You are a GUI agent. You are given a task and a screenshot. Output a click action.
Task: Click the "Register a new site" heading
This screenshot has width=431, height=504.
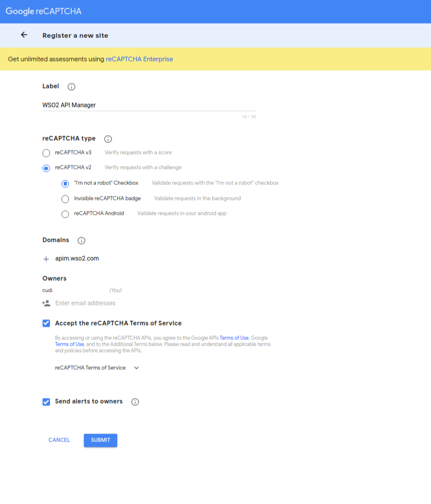[x=75, y=36]
